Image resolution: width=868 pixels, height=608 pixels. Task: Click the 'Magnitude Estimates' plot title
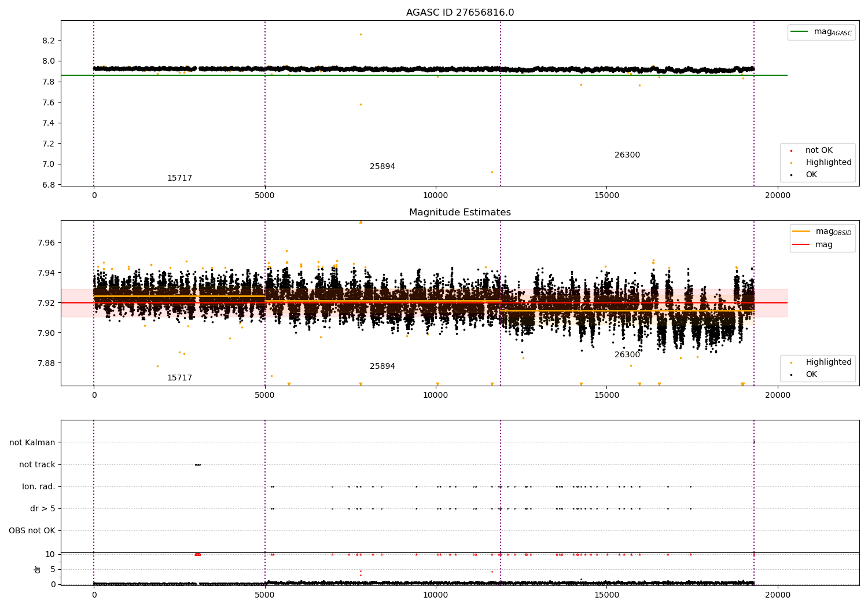tap(460, 213)
